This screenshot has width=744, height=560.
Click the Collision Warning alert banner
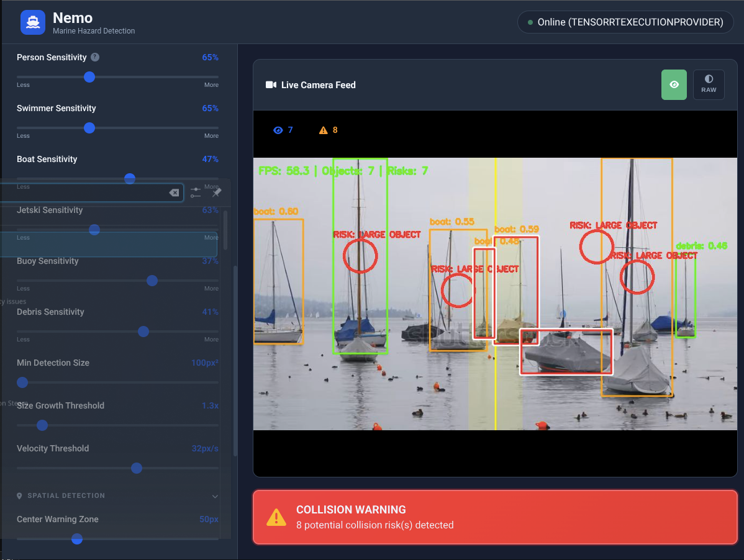[x=495, y=517]
